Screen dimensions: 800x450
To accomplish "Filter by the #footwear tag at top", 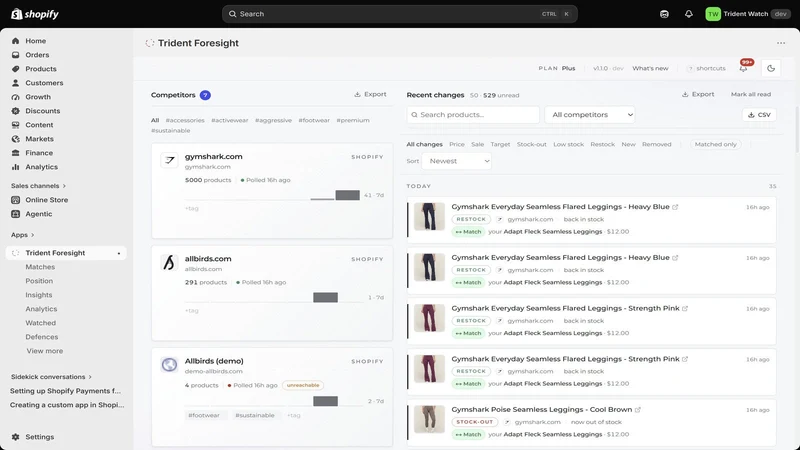I will (x=314, y=120).
